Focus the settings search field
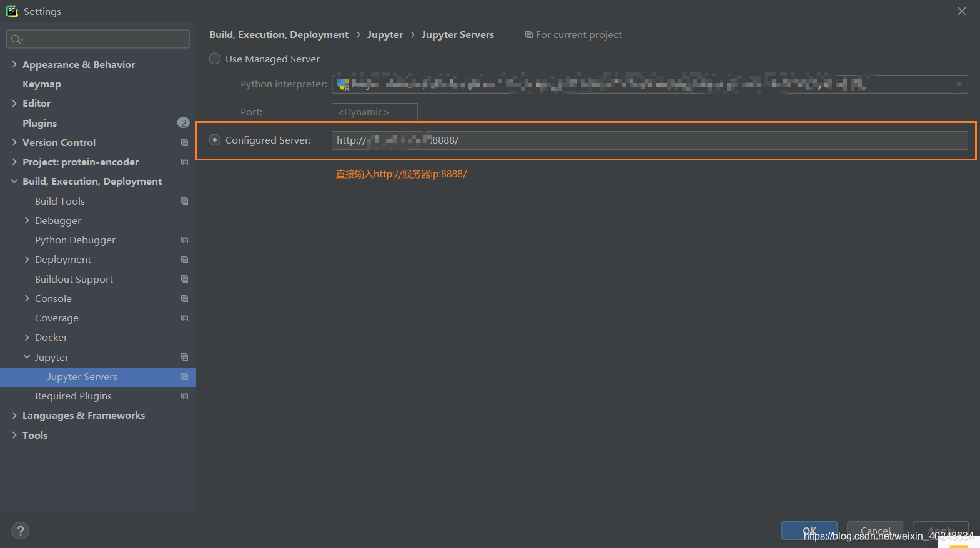Image resolution: width=980 pixels, height=548 pixels. coord(98,39)
